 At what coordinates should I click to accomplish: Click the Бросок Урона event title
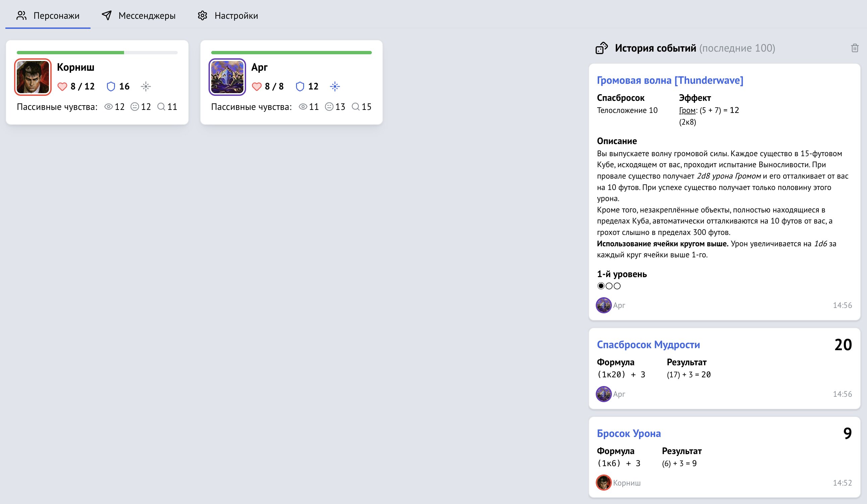629,433
